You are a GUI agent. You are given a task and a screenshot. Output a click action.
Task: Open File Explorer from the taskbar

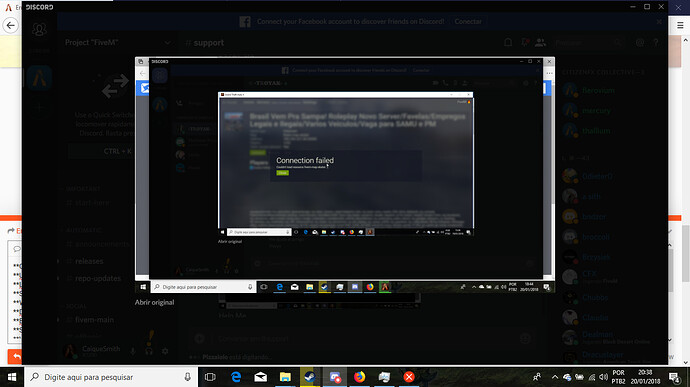tap(285, 377)
